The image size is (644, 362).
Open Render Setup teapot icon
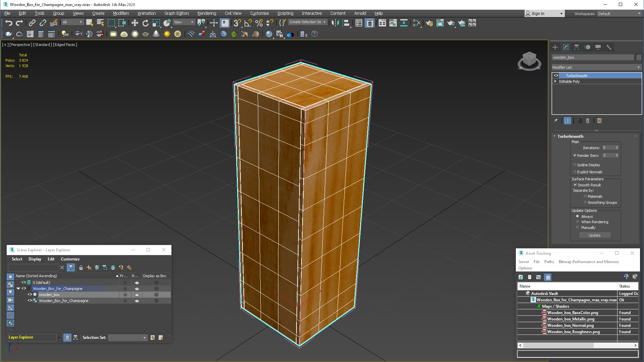coord(429,23)
